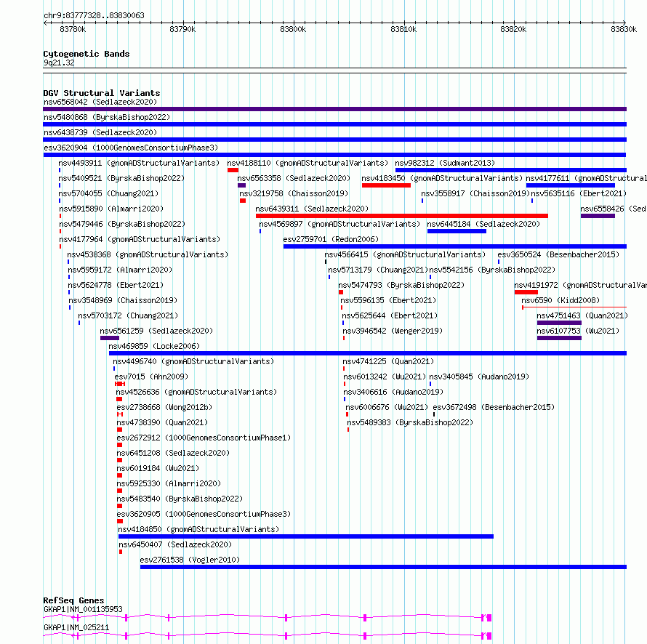Screen dimensions: 647x644
Task: Click nsv5915890 (Almarri2020) label
Action: point(111,209)
